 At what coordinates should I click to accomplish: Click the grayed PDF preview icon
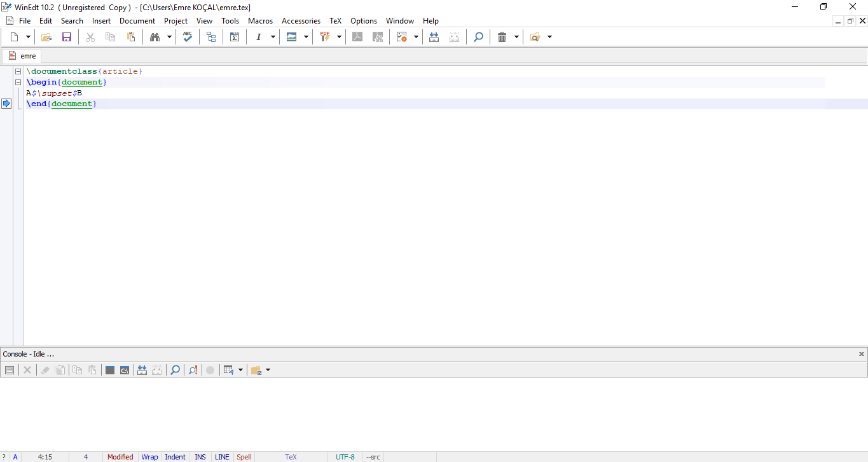coord(357,37)
